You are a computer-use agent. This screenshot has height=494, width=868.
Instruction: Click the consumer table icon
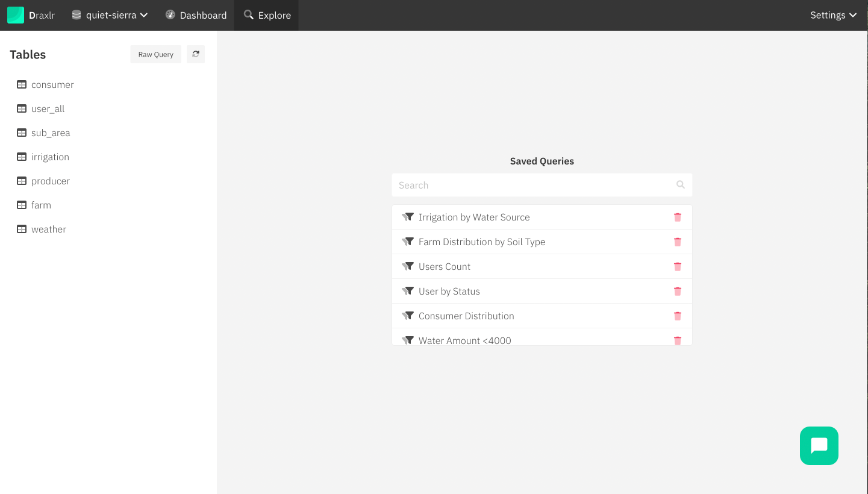coord(22,85)
